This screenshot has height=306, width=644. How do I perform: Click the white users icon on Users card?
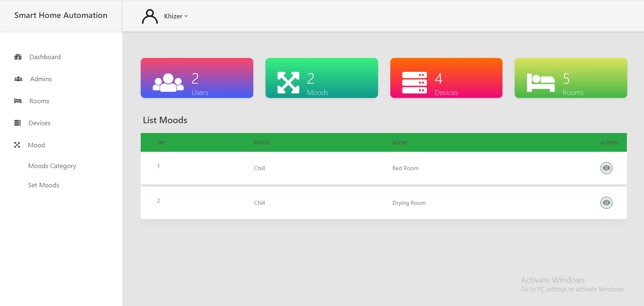click(168, 82)
